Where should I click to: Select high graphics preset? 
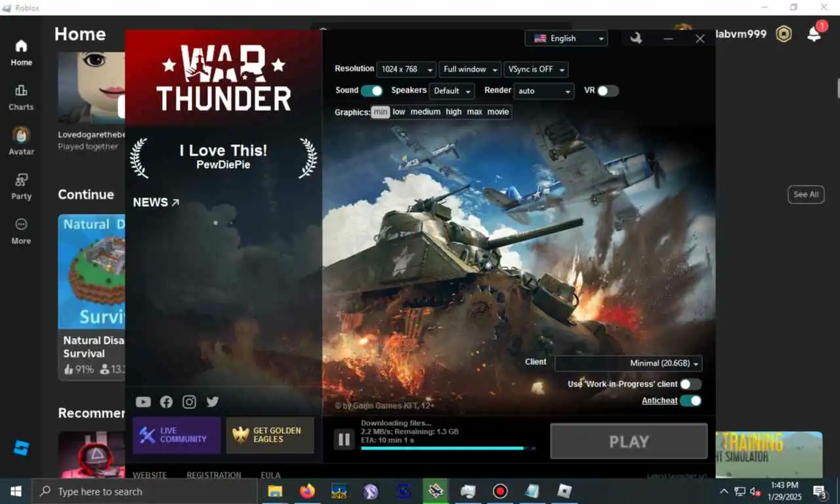[453, 112]
